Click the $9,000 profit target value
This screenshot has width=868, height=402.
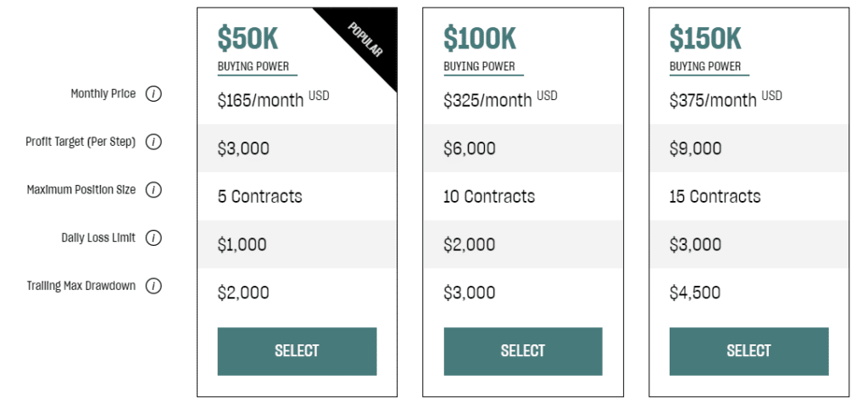coord(695,148)
